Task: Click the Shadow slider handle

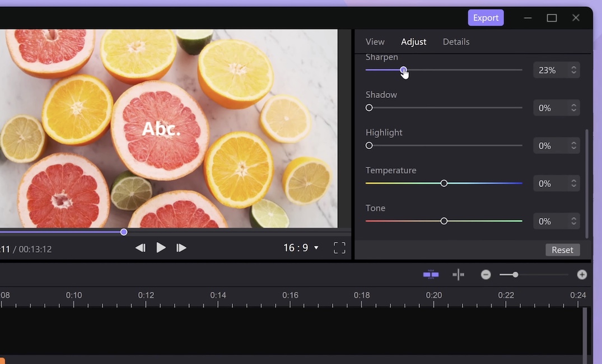Action: point(369,108)
